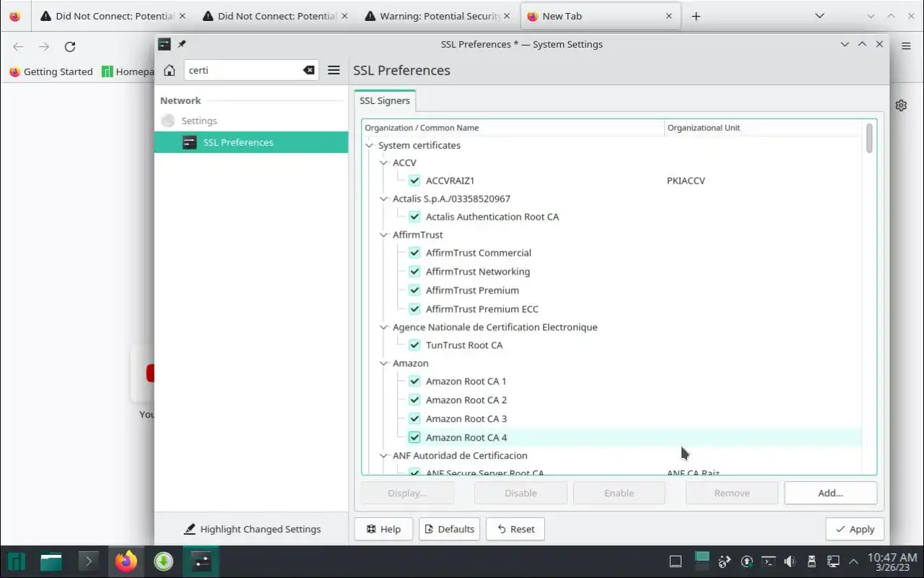Toggle Actalis Authentication Root CA checkbox

click(414, 217)
